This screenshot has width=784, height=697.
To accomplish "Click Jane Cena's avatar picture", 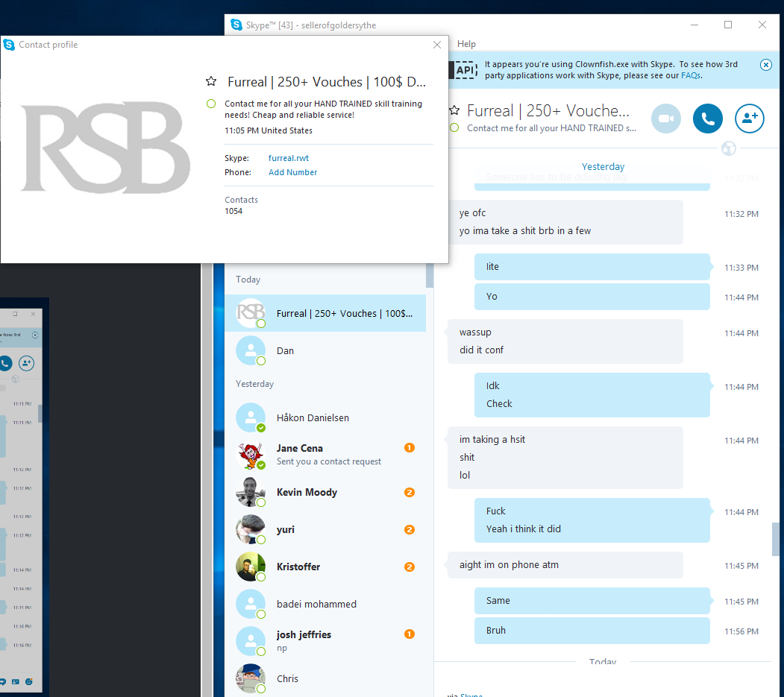I will click(x=251, y=455).
